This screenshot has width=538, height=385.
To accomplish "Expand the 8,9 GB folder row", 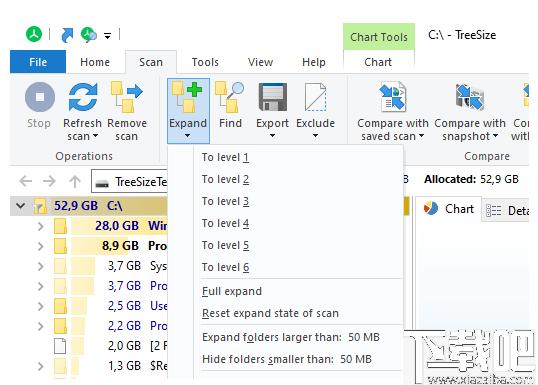I will (x=40, y=246).
